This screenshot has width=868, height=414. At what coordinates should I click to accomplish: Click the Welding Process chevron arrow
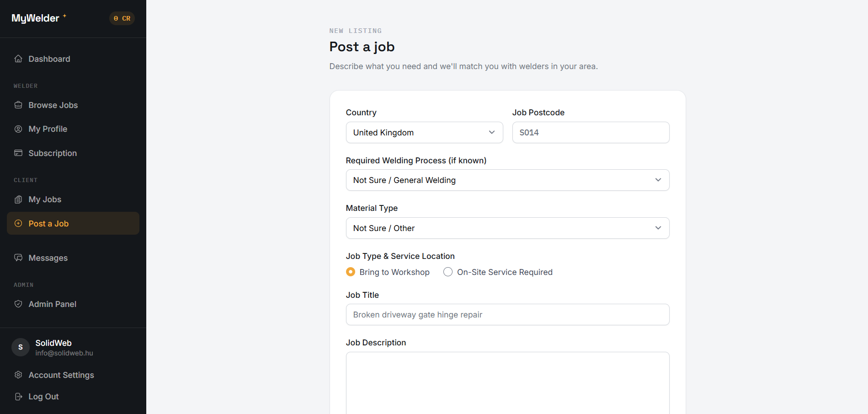pyautogui.click(x=658, y=180)
